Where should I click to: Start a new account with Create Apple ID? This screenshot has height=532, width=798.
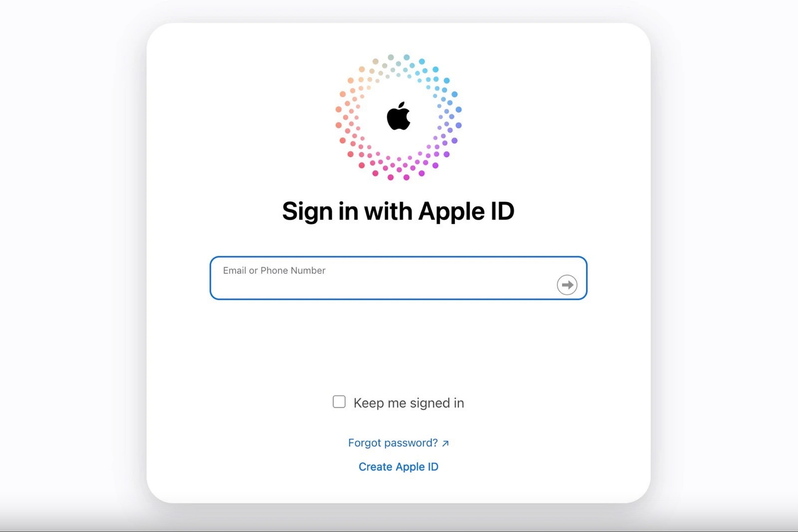click(x=398, y=467)
